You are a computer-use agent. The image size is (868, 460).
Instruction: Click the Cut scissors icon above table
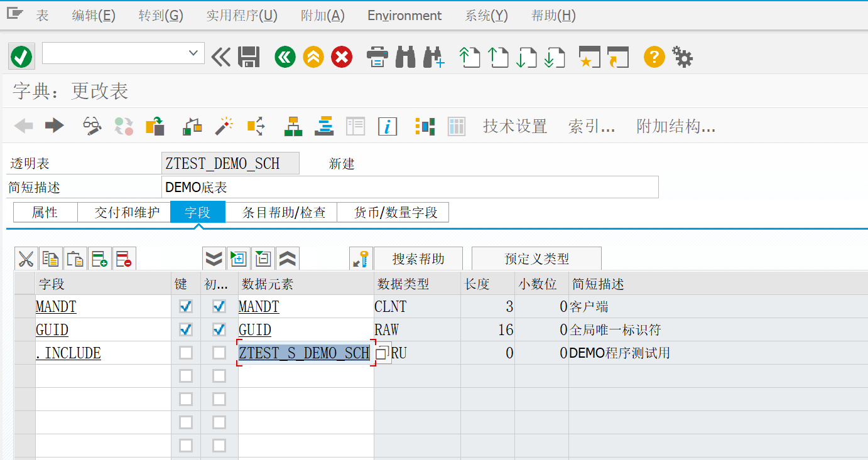point(26,259)
